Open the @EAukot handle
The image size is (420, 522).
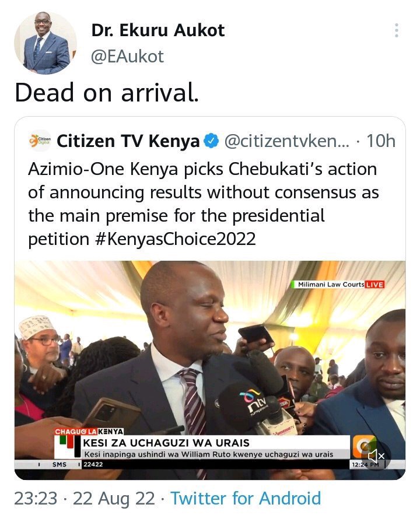coord(128,57)
